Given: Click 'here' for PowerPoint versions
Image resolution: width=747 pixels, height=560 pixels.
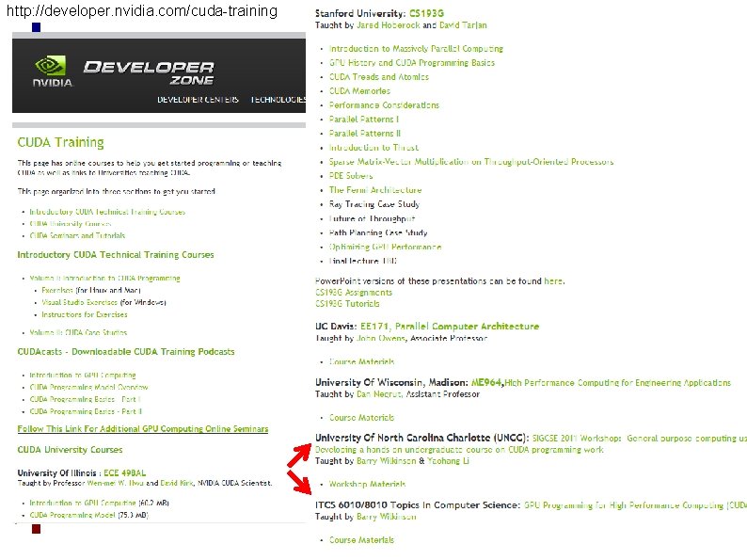Looking at the screenshot, I should coord(553,280).
